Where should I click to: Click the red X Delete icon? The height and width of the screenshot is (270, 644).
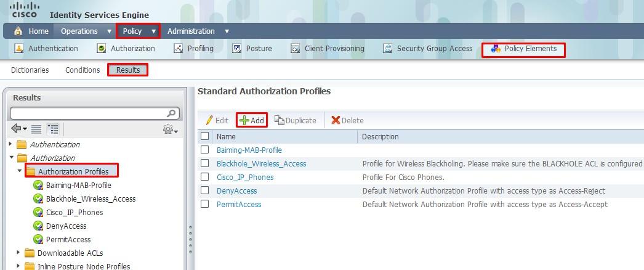point(336,120)
